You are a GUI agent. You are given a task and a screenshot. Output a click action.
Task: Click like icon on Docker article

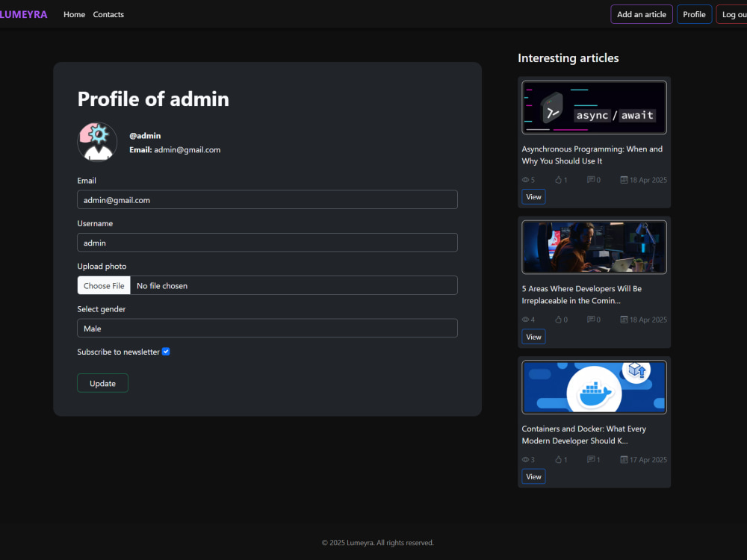click(558, 459)
